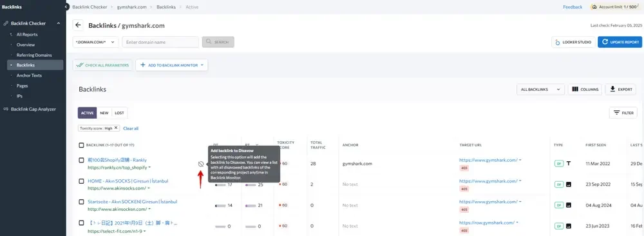Screen dimensions: 644x236
Task: Open the 前100名Shopify店铺 - Rankly link
Action: pyautogui.click(x=117, y=160)
